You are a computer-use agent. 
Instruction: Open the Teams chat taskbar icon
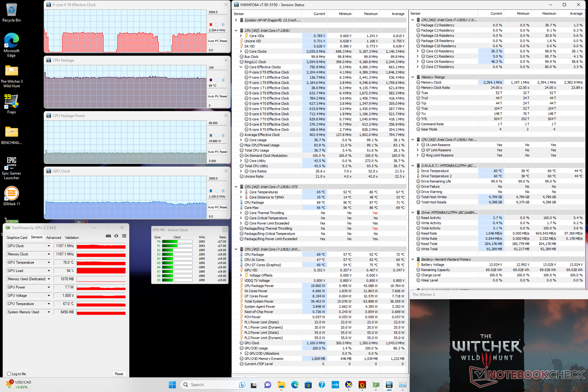[268, 385]
